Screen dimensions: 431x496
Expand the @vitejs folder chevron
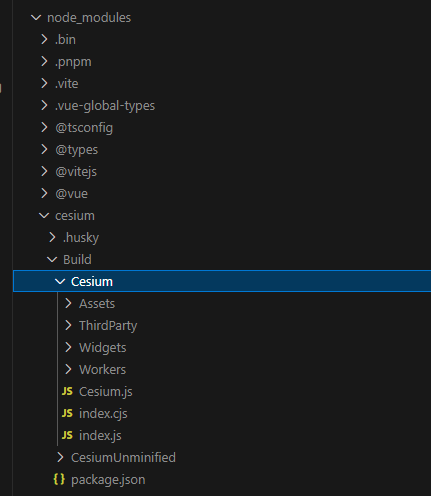pos(44,171)
